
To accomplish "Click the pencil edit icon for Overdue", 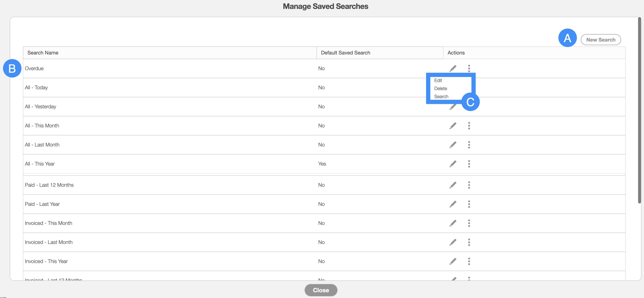I will coord(453,68).
